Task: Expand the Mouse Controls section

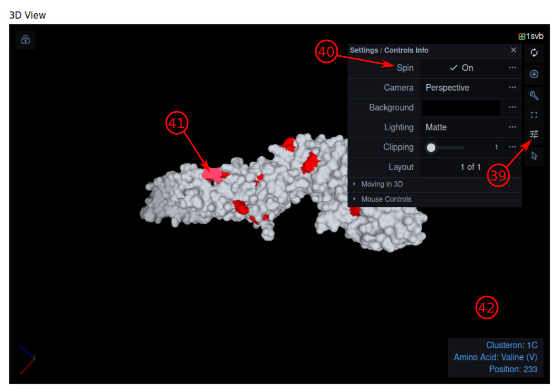Action: pyautogui.click(x=386, y=199)
